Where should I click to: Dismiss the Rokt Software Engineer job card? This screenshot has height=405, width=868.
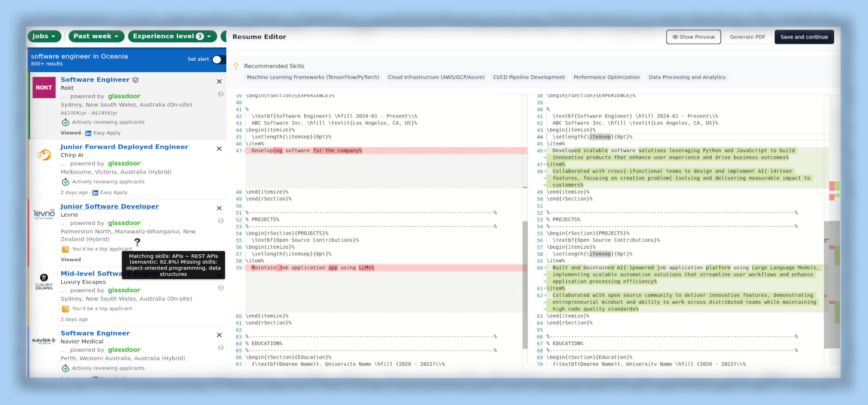(x=219, y=81)
